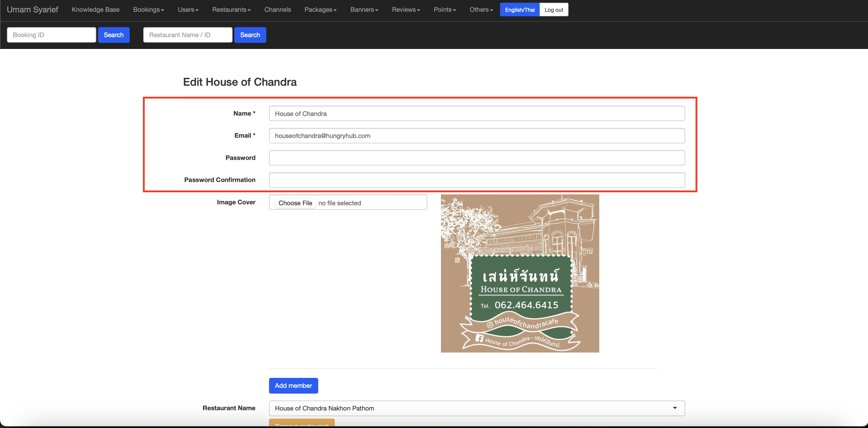Open the Reviews menu

tap(406, 10)
